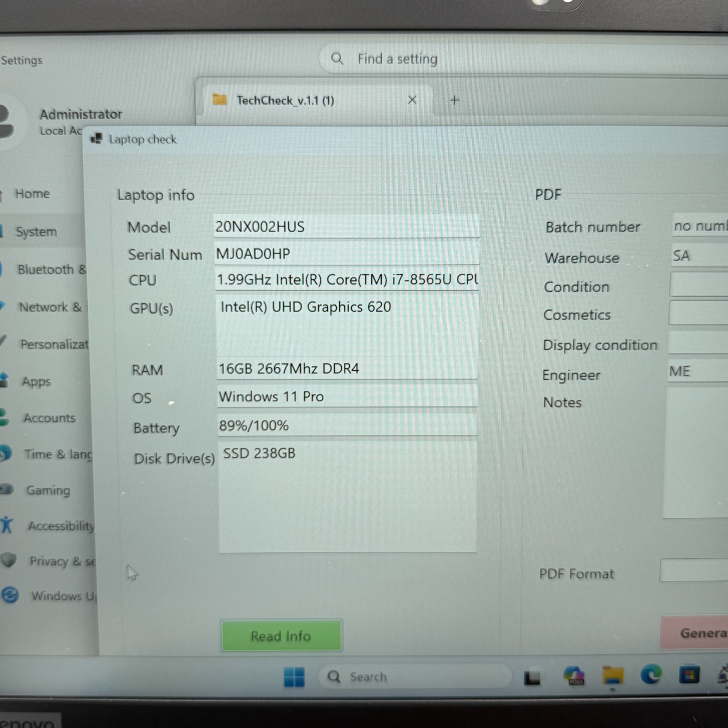Screen dimensions: 728x728
Task: Open the PDF Format field
Action: tap(694, 571)
